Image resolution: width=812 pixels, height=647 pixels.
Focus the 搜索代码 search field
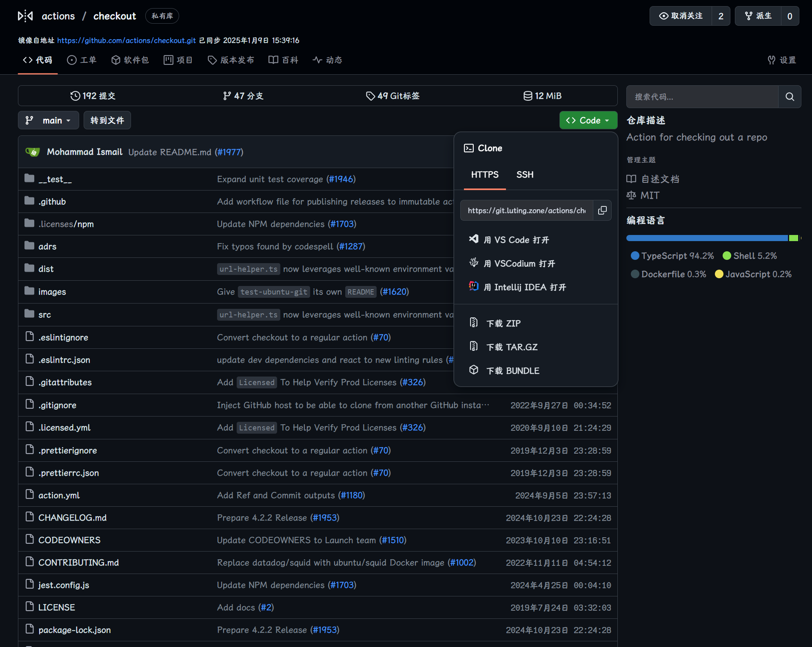click(x=702, y=97)
